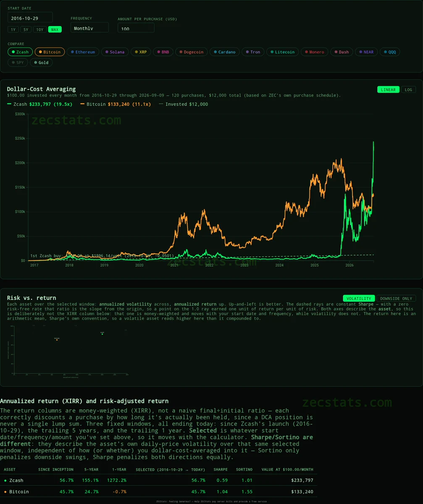The height and width of the screenshot is (504, 423).
Task: Click the ASSET column header
Action: pyautogui.click(x=10, y=470)
